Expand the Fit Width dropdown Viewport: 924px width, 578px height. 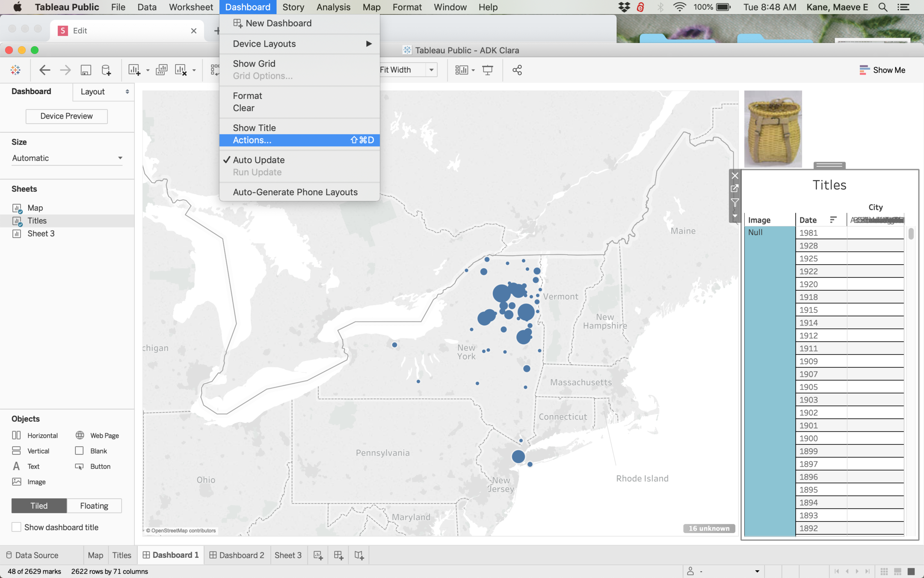(431, 70)
